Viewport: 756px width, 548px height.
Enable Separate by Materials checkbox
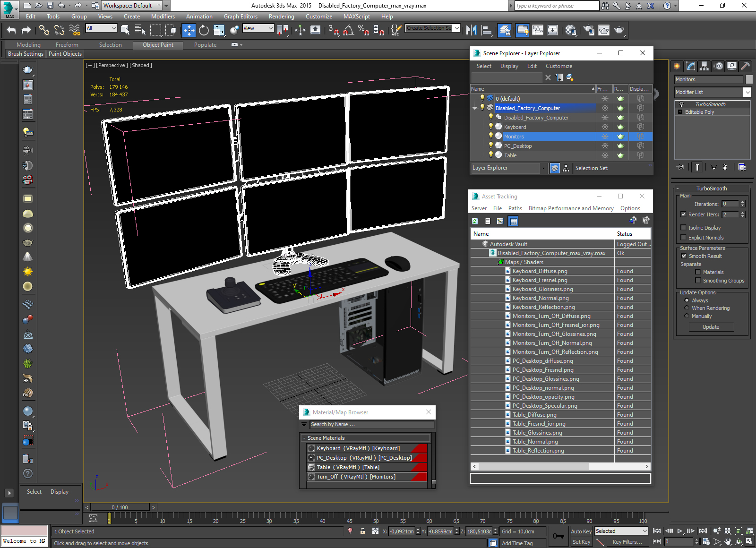[x=698, y=272]
